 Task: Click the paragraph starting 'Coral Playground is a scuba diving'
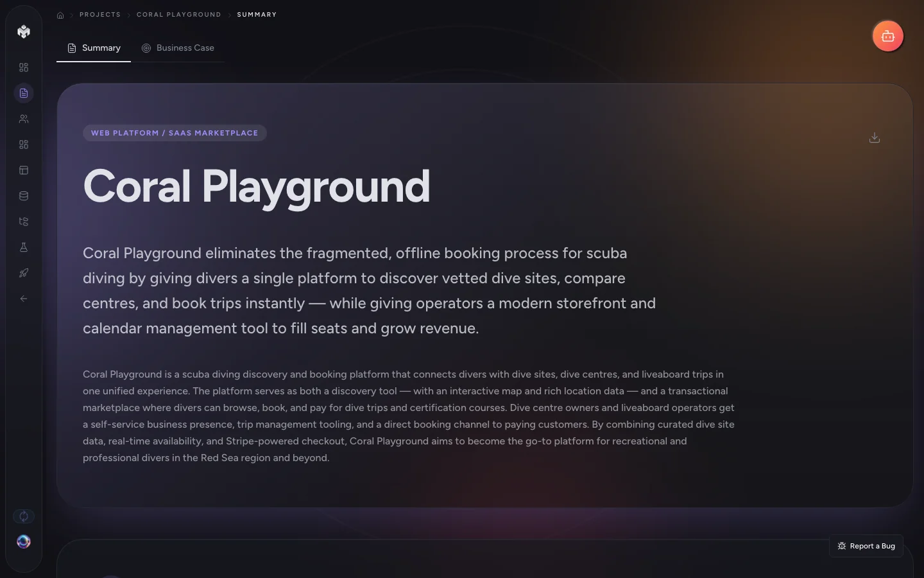[x=409, y=416]
